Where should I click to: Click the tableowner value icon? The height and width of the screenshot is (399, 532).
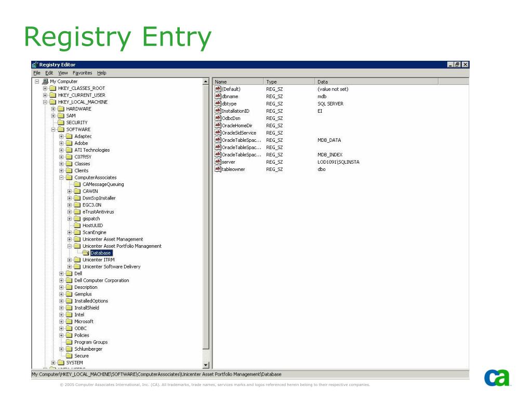click(x=218, y=169)
